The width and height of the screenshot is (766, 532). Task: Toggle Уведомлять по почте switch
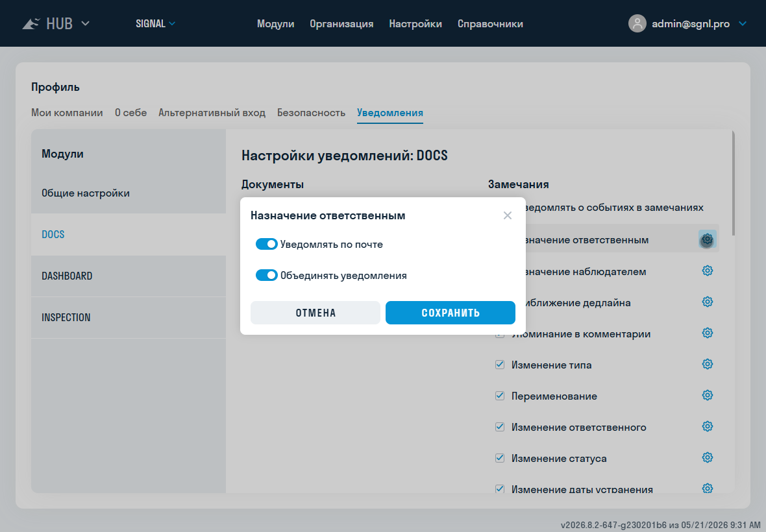pos(267,244)
